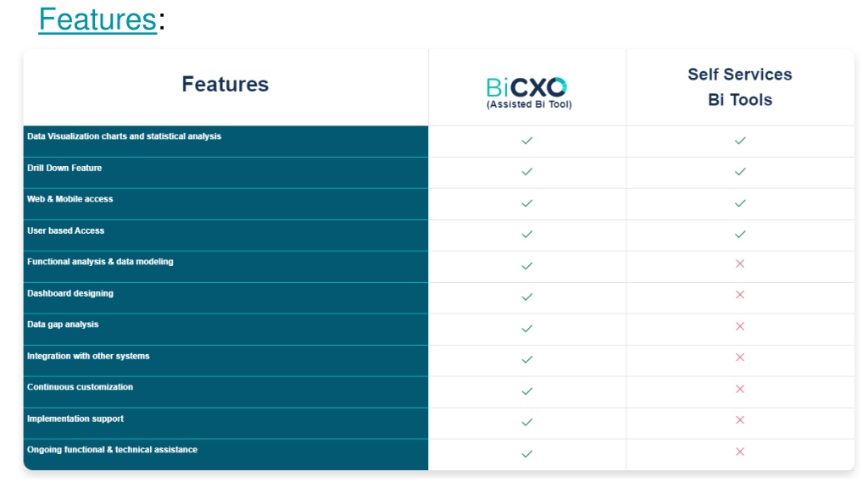Click BiCXO checkmark for Dashboard designing

[x=527, y=297]
